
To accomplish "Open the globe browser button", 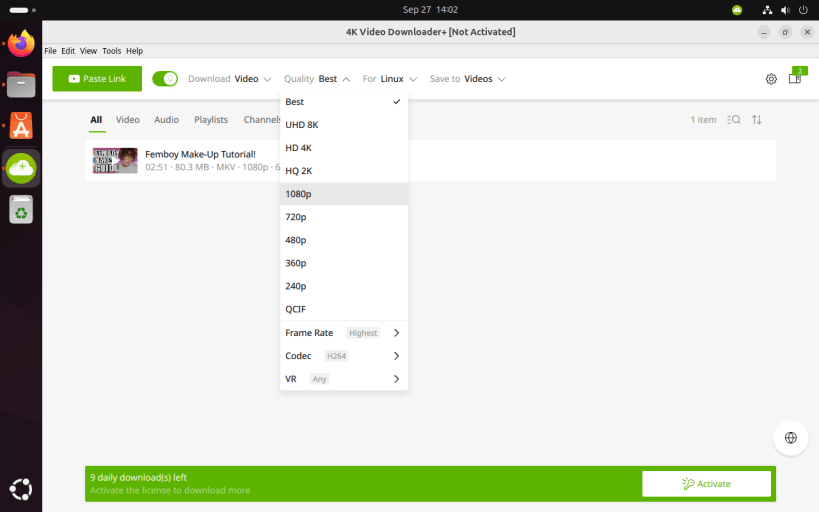I will (791, 438).
